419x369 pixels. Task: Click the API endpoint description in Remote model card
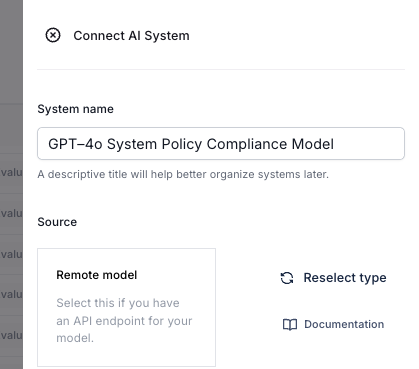tap(124, 320)
